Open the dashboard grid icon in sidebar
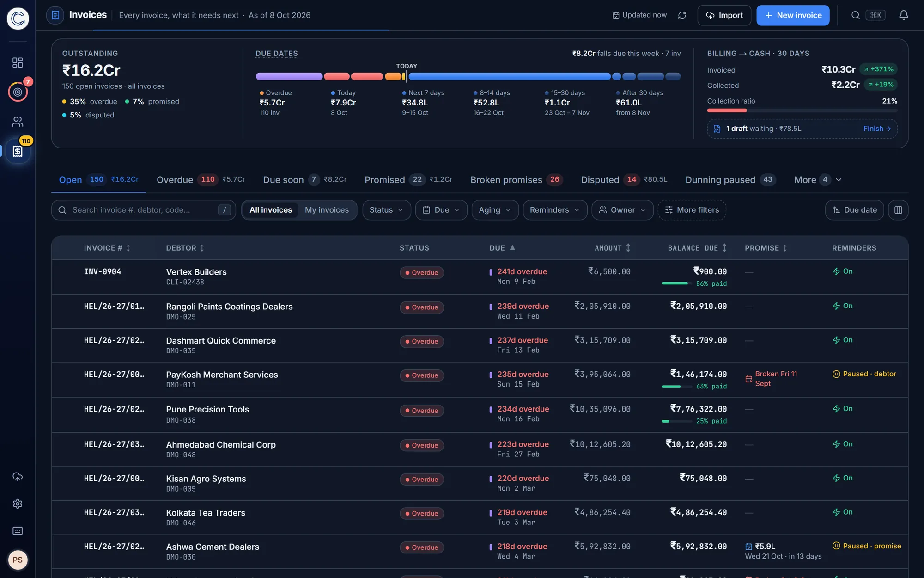This screenshot has width=924, height=578. point(18,62)
